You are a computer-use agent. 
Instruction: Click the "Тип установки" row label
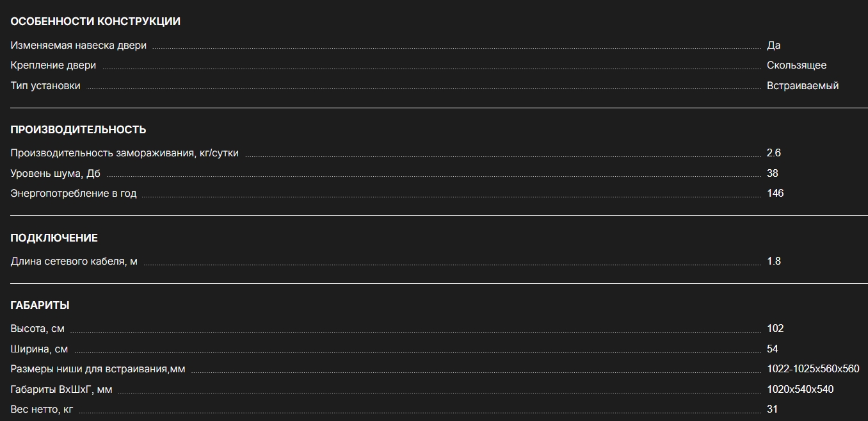click(x=45, y=86)
